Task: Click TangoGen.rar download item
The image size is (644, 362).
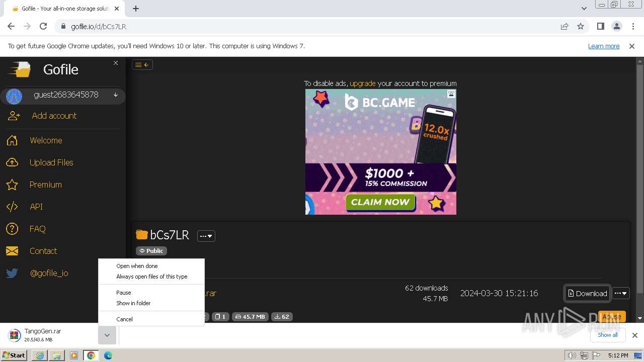Action: pos(50,335)
